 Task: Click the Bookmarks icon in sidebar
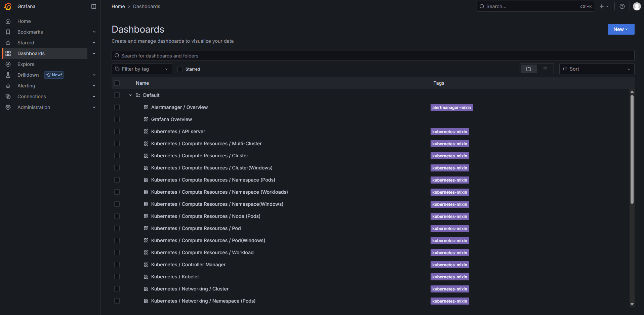pos(8,32)
